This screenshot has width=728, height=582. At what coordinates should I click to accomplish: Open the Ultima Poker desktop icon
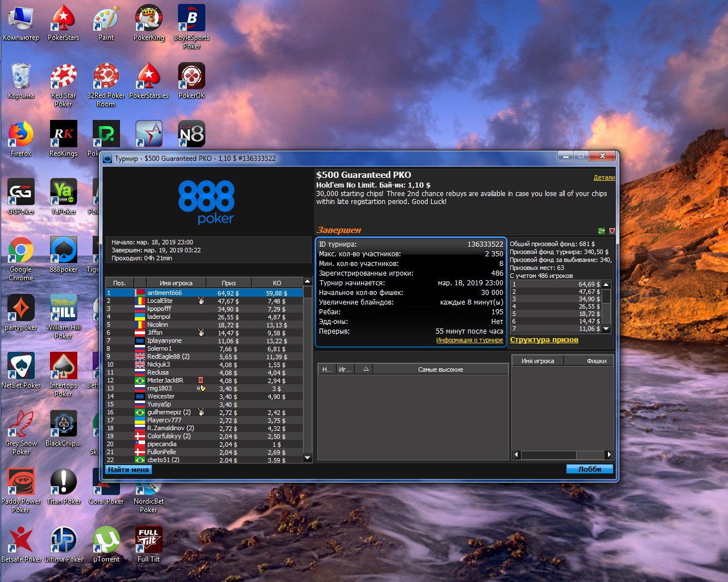coord(63,545)
